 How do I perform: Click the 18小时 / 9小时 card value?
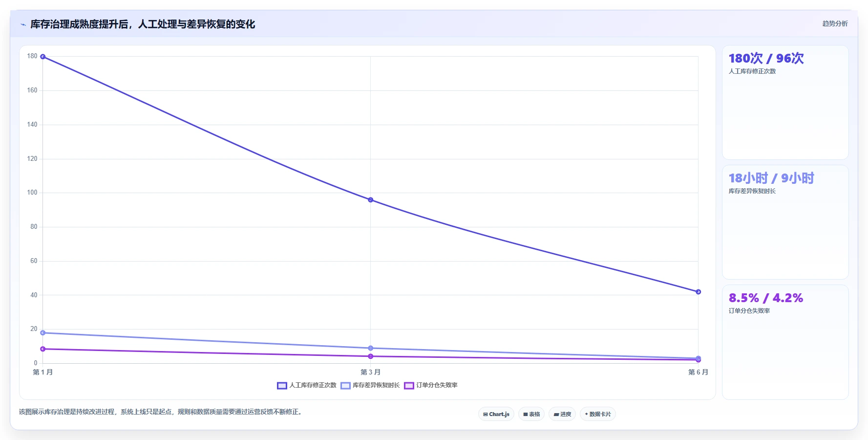pyautogui.click(x=771, y=178)
